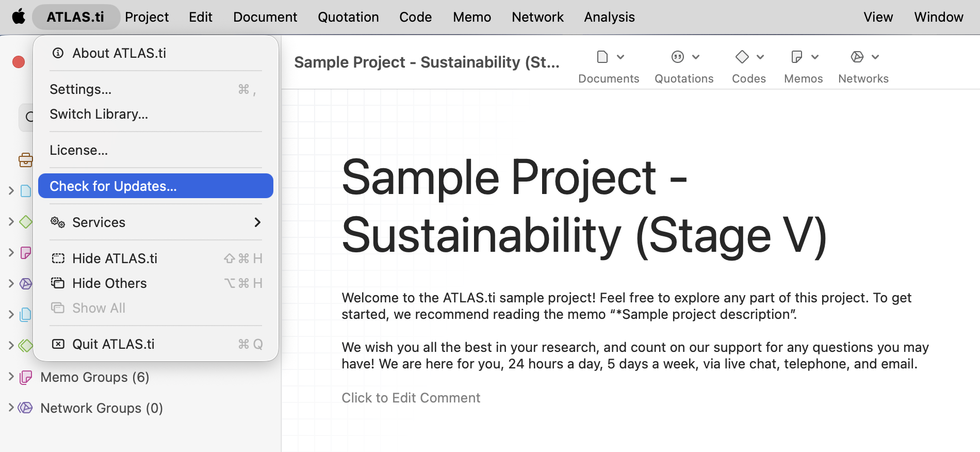Open the Codes dropdown arrow
This screenshot has height=452, width=980.
(760, 57)
